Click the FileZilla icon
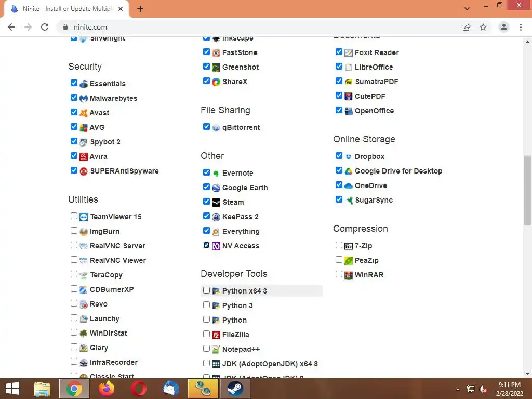 216,335
